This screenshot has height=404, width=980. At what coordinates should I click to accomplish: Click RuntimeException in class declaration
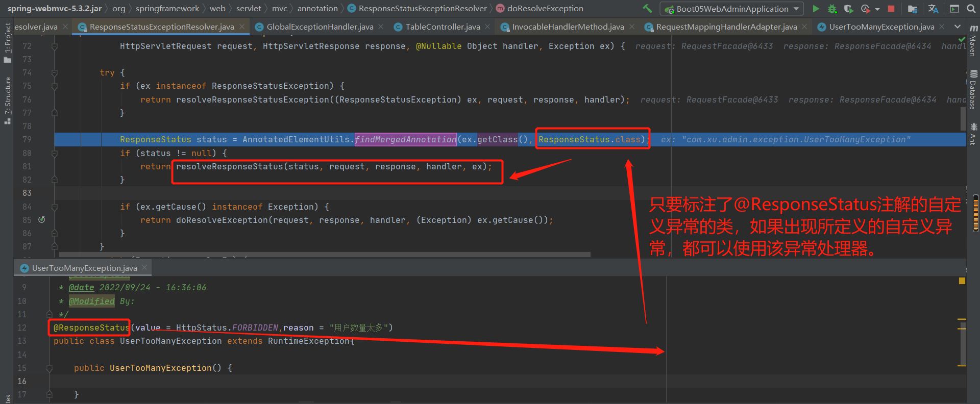309,341
